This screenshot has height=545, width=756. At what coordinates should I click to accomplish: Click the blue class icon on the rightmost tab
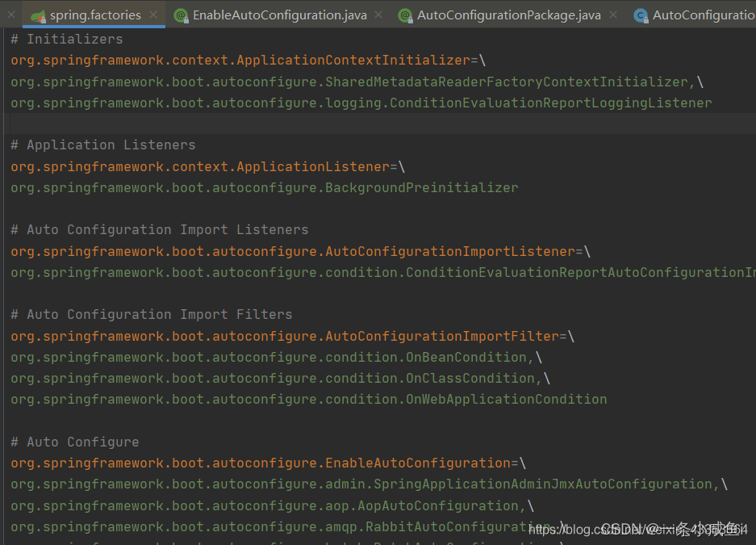(x=641, y=14)
